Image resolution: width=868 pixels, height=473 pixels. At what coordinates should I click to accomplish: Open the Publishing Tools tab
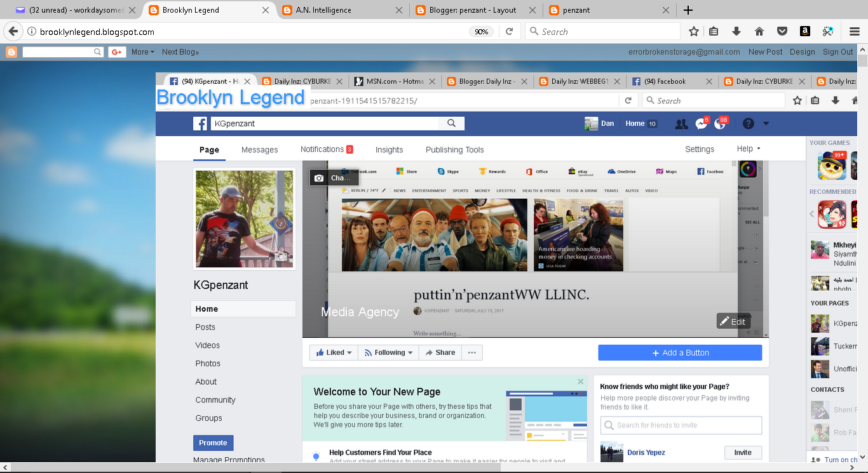pyautogui.click(x=454, y=150)
